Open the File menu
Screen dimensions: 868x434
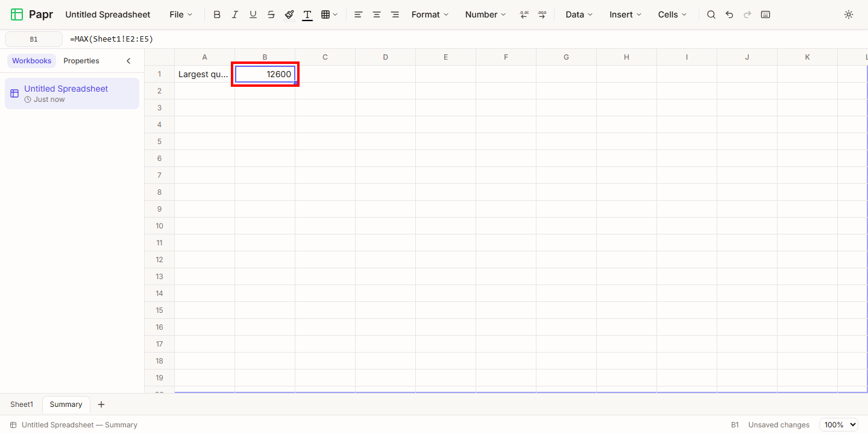[181, 14]
